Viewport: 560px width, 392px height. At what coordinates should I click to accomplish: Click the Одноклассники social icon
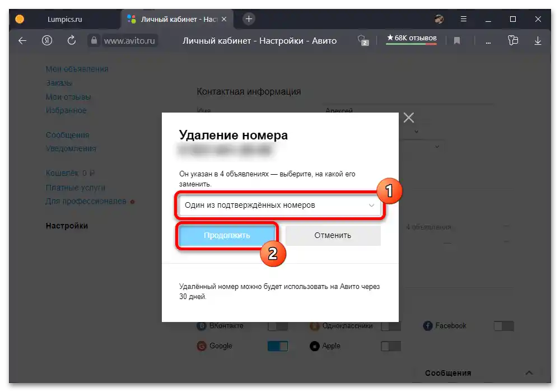click(314, 325)
